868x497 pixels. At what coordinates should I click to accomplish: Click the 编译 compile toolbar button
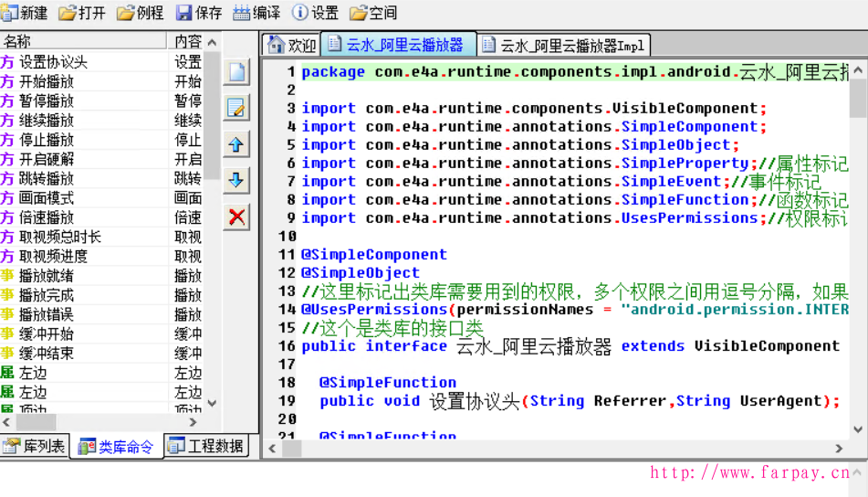pyautogui.click(x=256, y=13)
